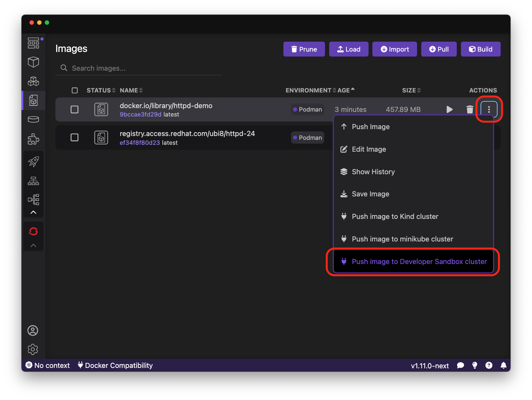Image resolution: width=532 pixels, height=400 pixels.
Task: Run the httpd-demo image with play icon
Action: pos(450,110)
